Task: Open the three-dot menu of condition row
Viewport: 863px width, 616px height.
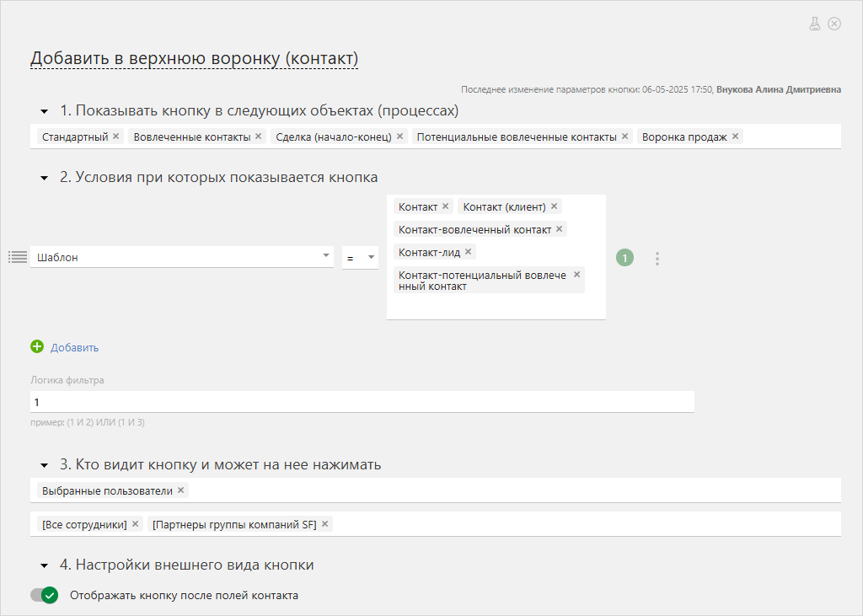Action: coord(657,259)
